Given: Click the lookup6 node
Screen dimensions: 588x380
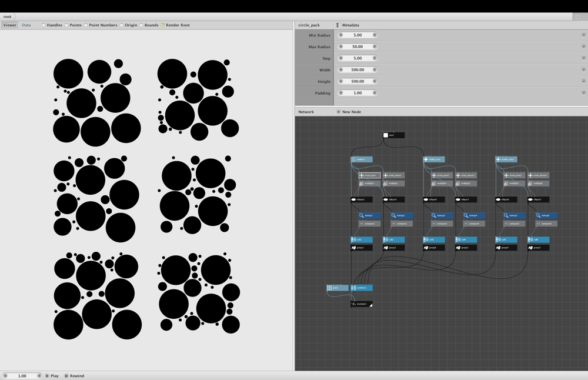Looking at the screenshot, I should (546, 216).
